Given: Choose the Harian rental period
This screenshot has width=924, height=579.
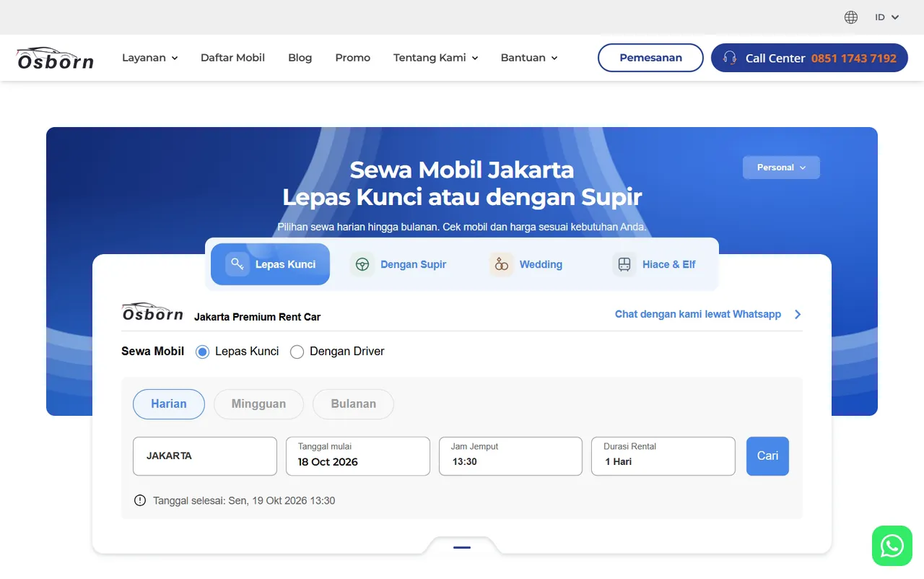Looking at the screenshot, I should (169, 404).
